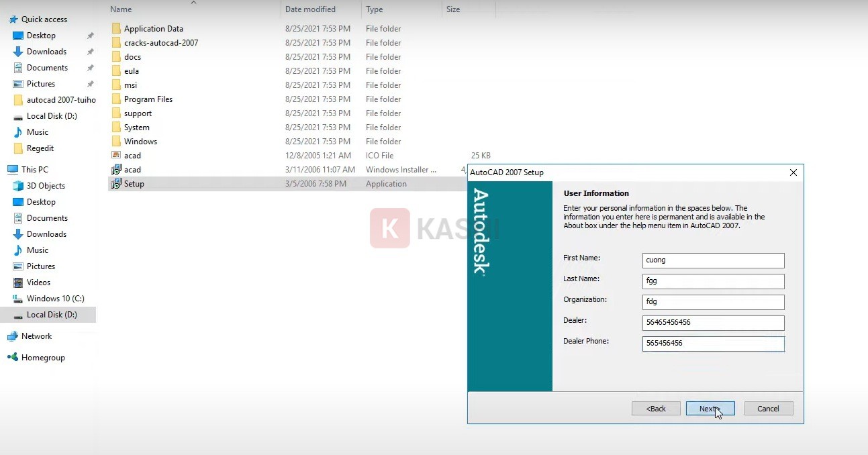Screen dimensions: 868x455
Task: Select the Program Files folder icon
Action: point(116,99)
